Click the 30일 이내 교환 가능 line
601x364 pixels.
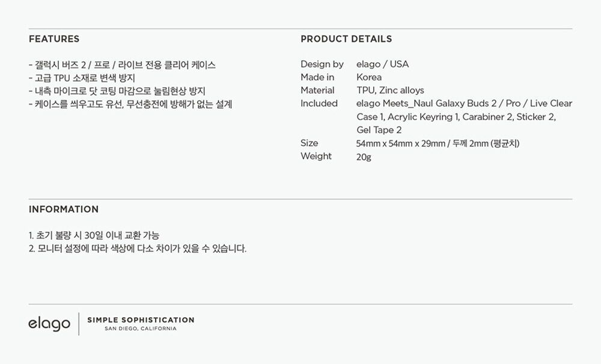94,235
